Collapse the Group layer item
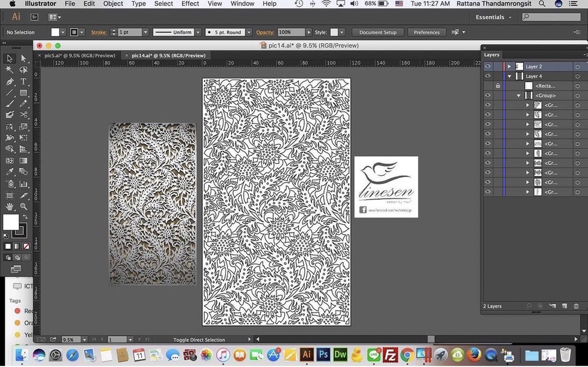Viewport: 588px width, 367px height. pos(519,96)
